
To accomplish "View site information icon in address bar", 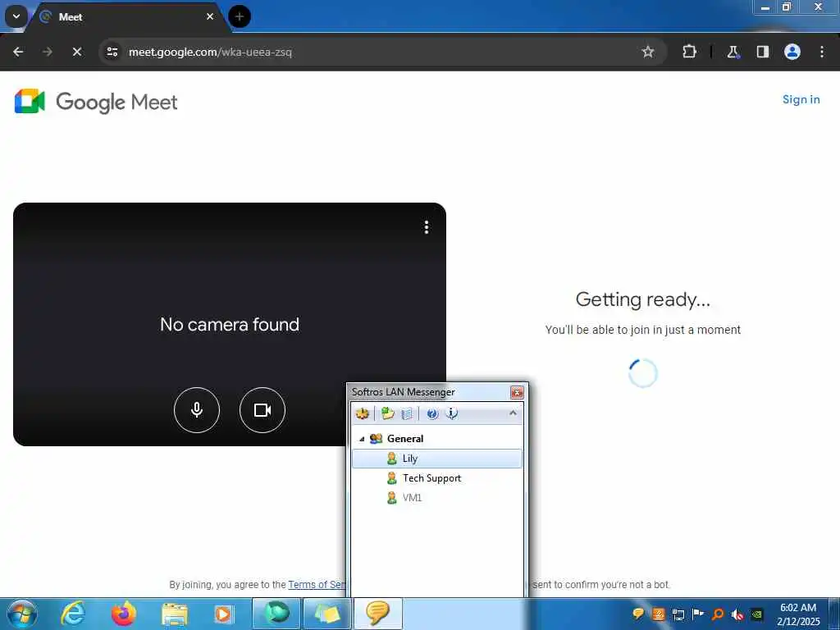I will (x=112, y=52).
